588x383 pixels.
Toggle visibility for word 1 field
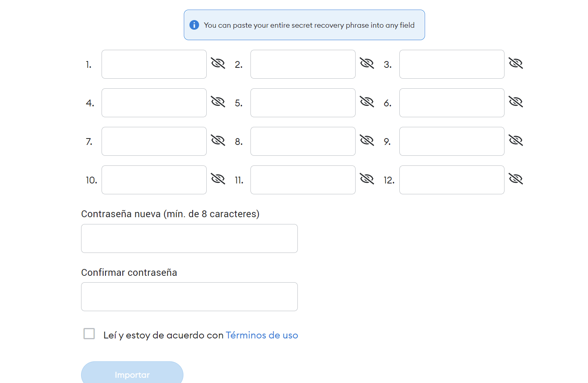click(x=218, y=63)
